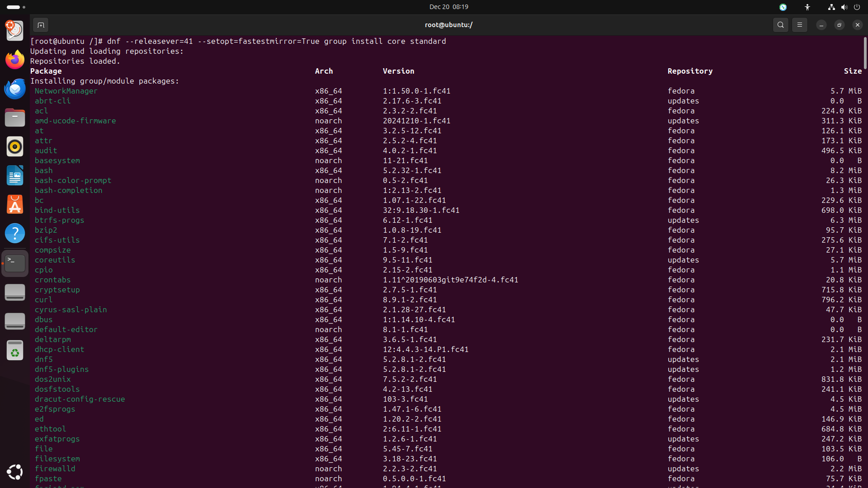Maximize or restore the terminal window
Image resolution: width=868 pixels, height=488 pixels.
point(840,25)
